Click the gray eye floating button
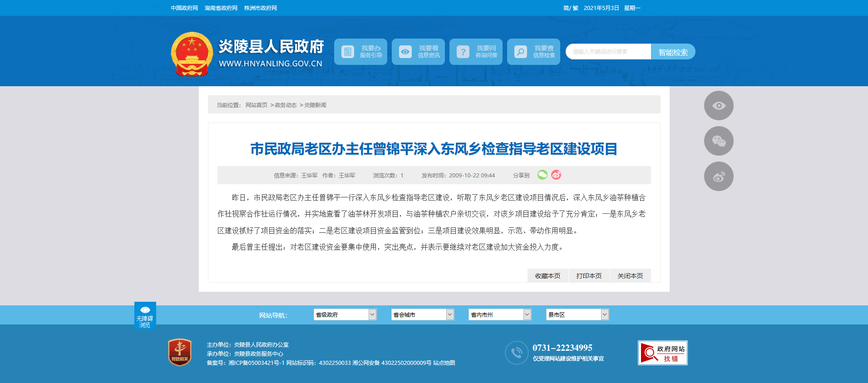 (x=718, y=106)
